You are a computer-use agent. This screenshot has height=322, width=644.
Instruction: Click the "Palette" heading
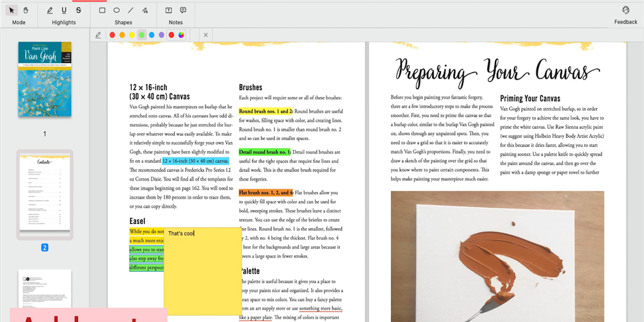pos(250,271)
